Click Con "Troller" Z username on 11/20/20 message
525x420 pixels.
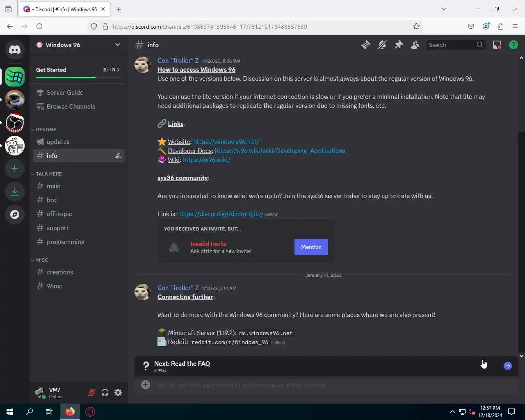178,60
